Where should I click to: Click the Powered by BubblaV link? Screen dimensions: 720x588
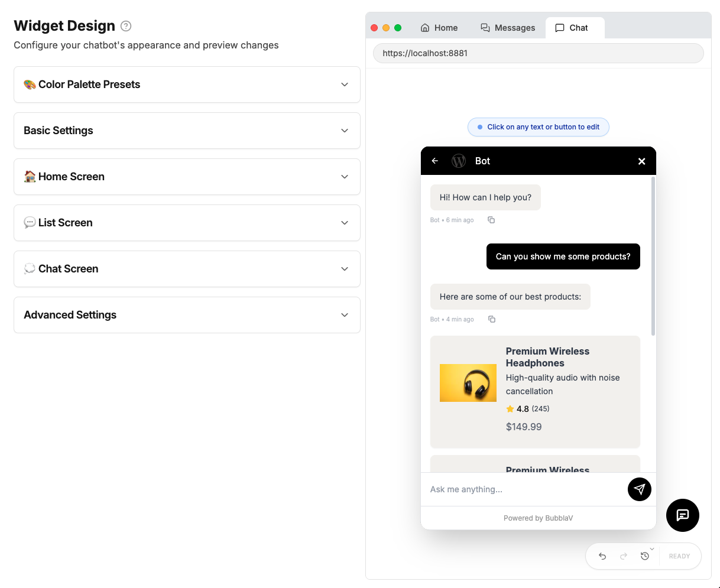(x=538, y=518)
